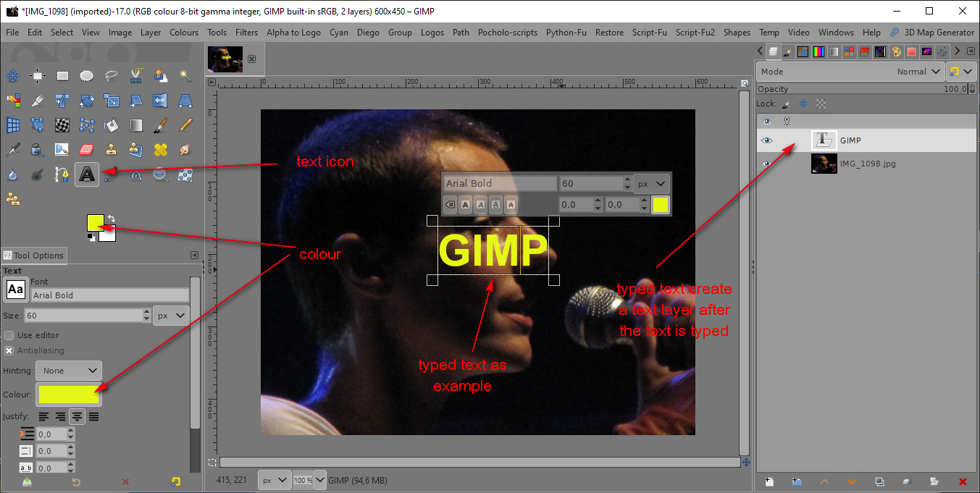Select the Scale tool
Screen dimensions: 980x493
coord(112,101)
